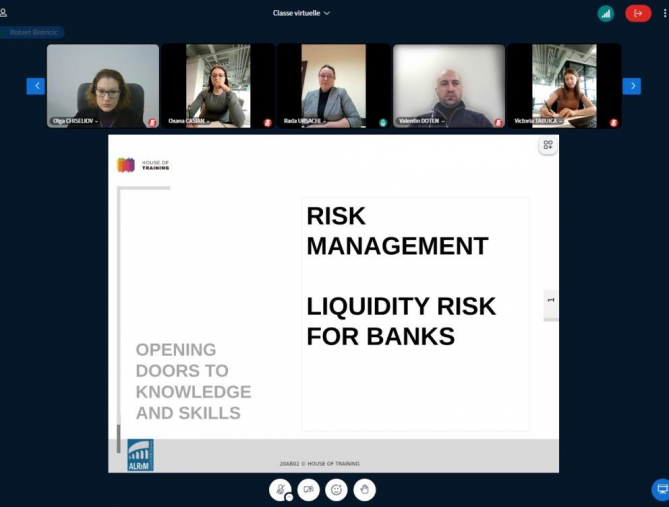Screen dimensions: 669x507
Task: Click the connection status signal icon
Action: (605, 13)
